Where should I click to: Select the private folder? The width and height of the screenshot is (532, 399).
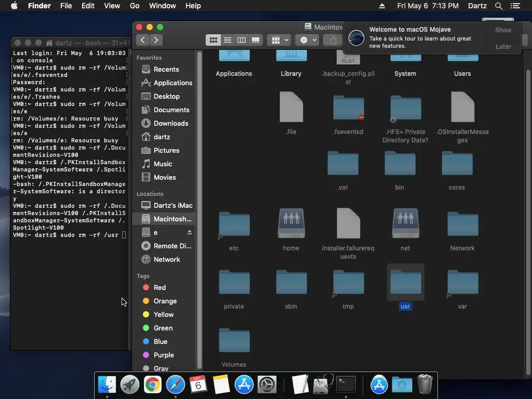coord(234,282)
